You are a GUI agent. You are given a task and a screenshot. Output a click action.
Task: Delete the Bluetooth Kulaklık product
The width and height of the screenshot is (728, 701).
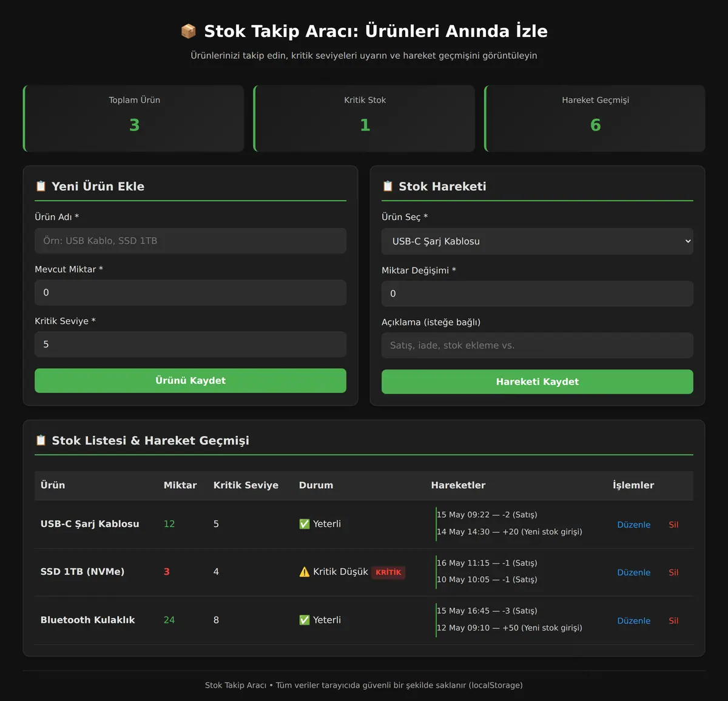tap(673, 621)
